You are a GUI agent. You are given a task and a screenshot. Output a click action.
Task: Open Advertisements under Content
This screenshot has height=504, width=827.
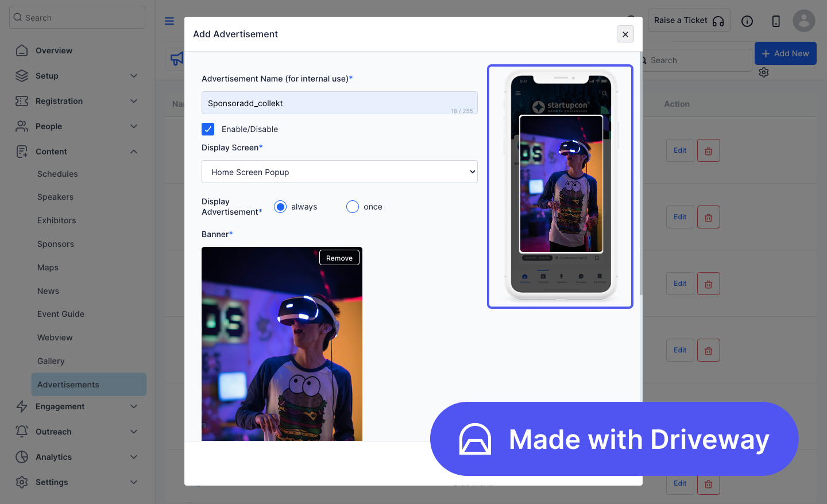point(89,385)
